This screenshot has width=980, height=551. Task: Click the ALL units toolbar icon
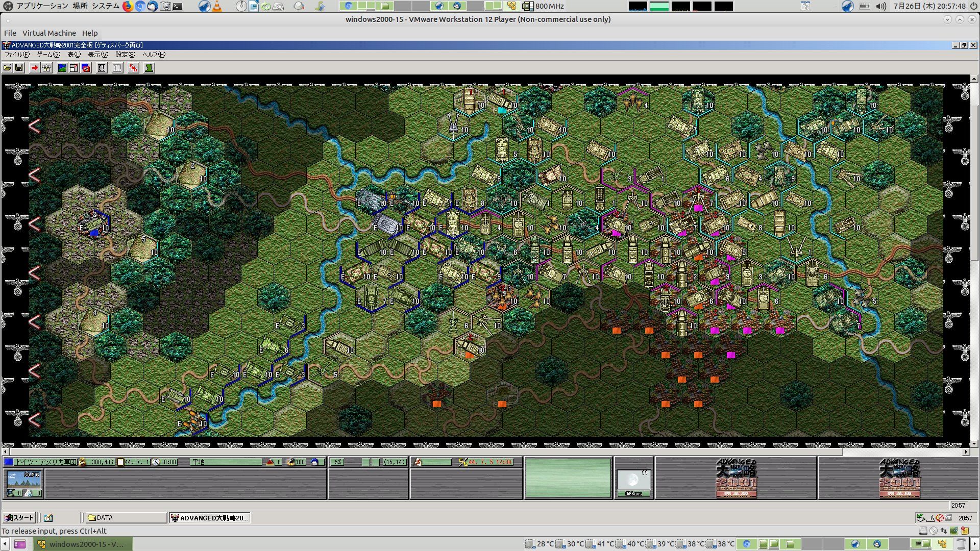click(x=117, y=68)
